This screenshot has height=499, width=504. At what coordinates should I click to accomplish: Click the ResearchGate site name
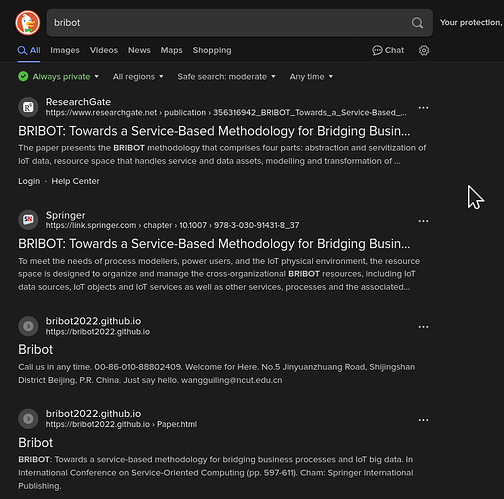pos(78,102)
